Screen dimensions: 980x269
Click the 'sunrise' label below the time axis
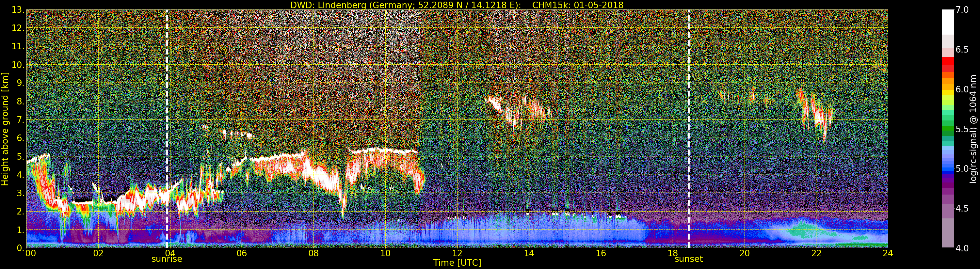pos(167,259)
